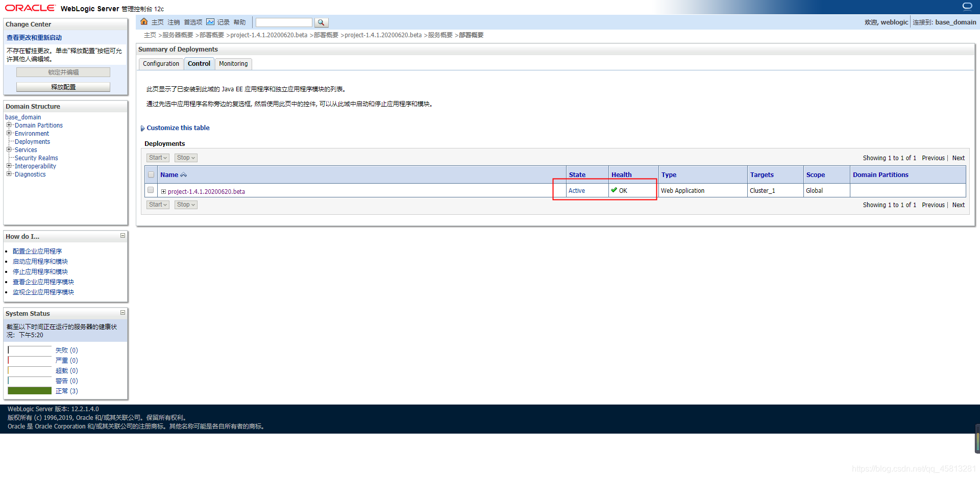Screen dimensions: 980x478
Task: Click the oval icon in the header corner
Action: (967, 6)
